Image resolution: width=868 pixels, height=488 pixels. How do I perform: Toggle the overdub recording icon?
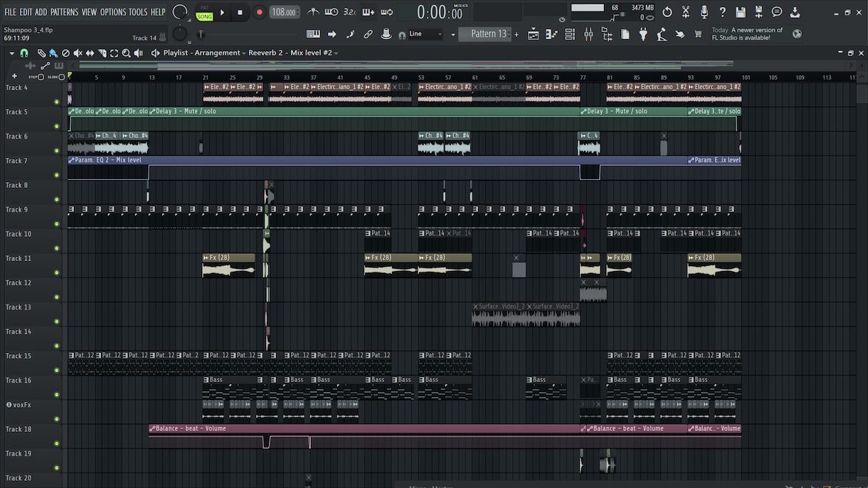(368, 12)
